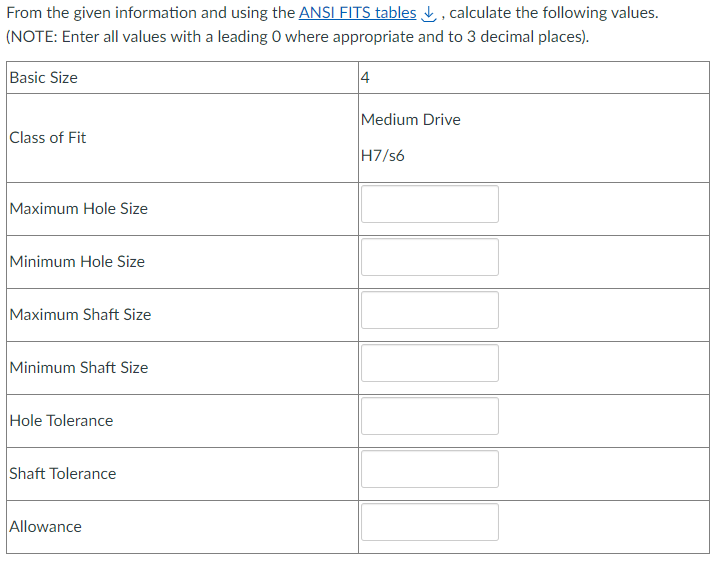The width and height of the screenshot is (717, 561).
Task: Click the Shaft Tolerance row label
Action: point(62,474)
